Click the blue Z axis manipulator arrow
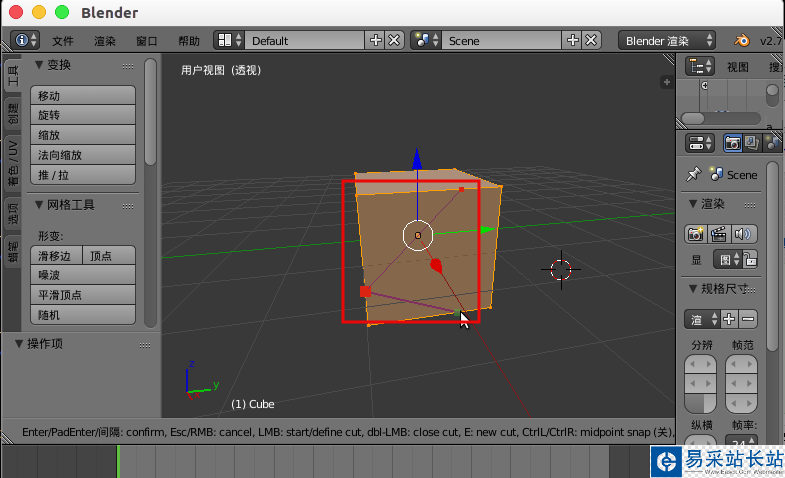The height and width of the screenshot is (478, 785). 417,159
